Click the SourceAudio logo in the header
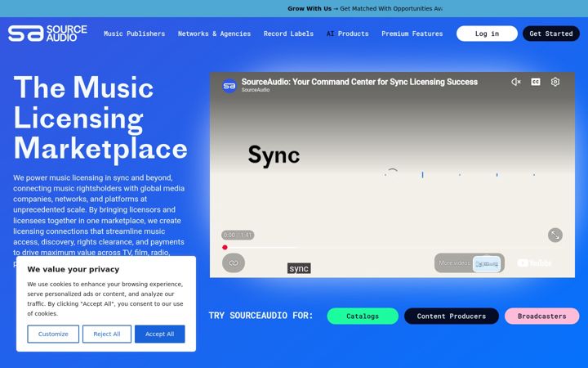This screenshot has height=368, width=588. tap(47, 34)
